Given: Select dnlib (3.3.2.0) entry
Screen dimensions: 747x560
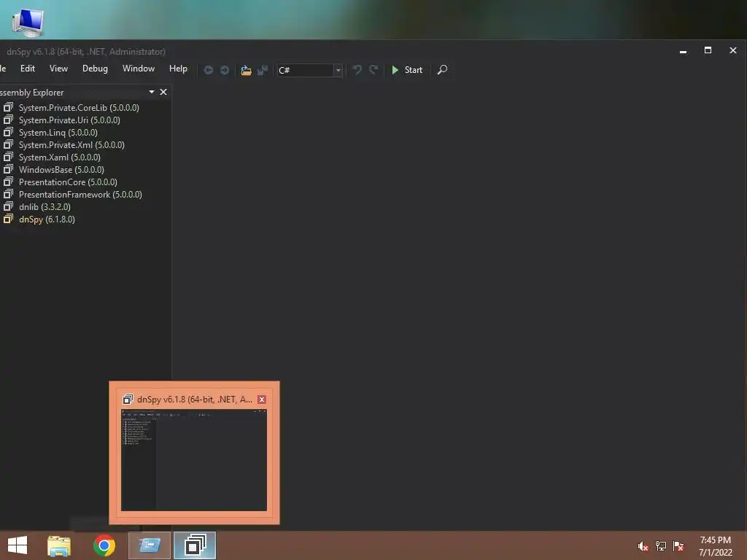Looking at the screenshot, I should coord(44,206).
